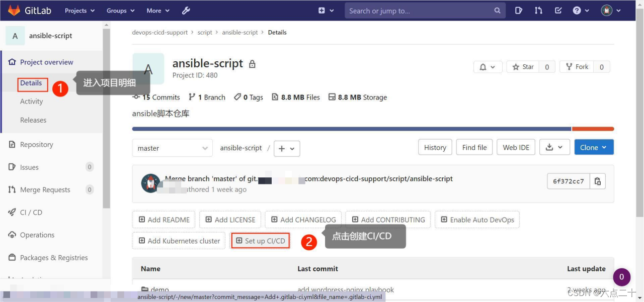Focus the Search or jump to field
Screen dimensions: 644x302
click(425, 11)
